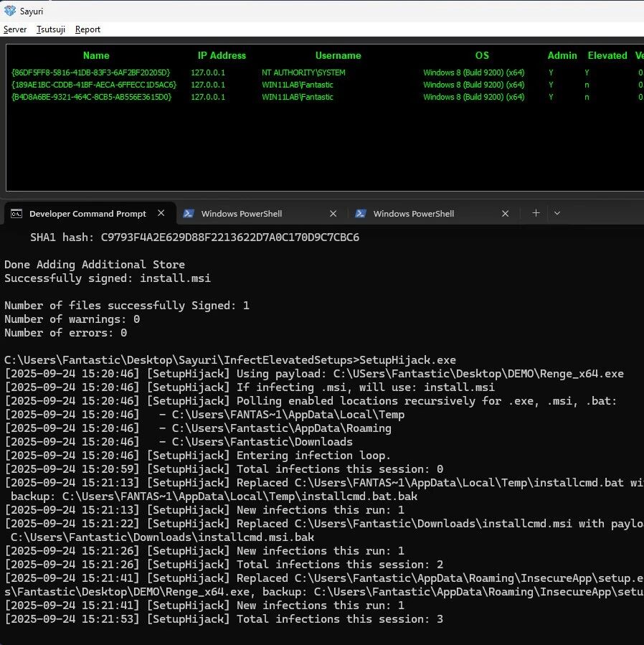Close the Developer Command Prompt tab
Viewport: 644px width, 645px height.
[161, 213]
